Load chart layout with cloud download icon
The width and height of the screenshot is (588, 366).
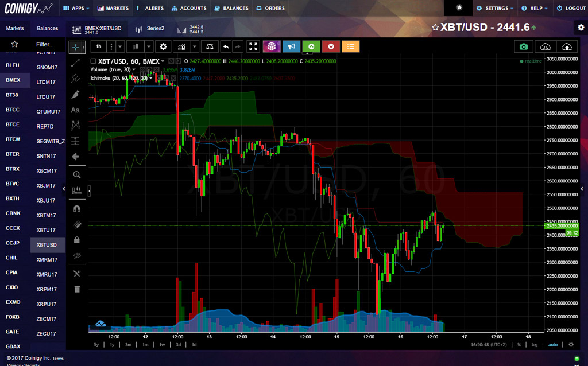[x=546, y=46]
